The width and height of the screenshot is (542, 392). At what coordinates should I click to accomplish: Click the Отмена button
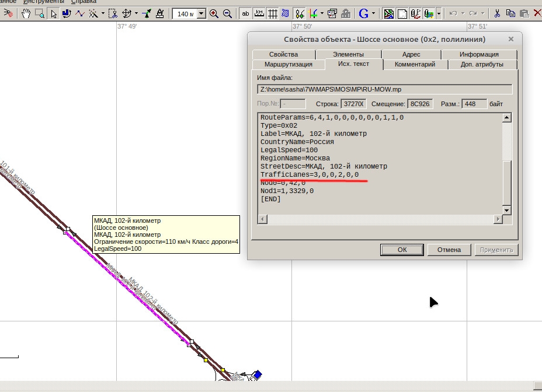pyautogui.click(x=449, y=250)
